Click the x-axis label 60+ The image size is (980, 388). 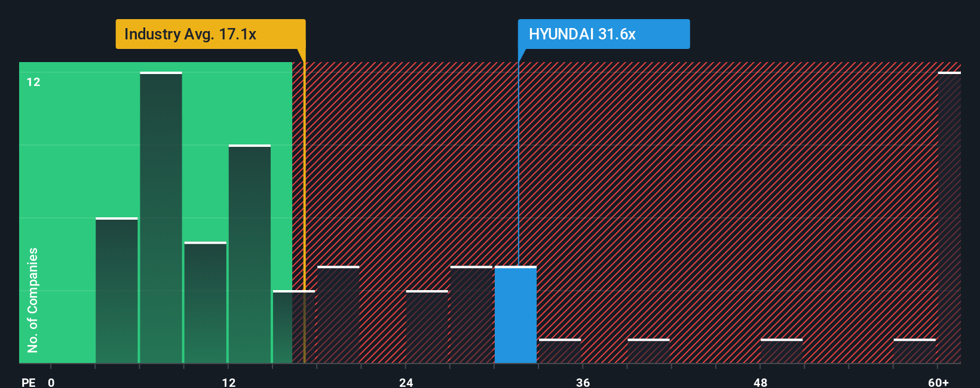click(938, 382)
